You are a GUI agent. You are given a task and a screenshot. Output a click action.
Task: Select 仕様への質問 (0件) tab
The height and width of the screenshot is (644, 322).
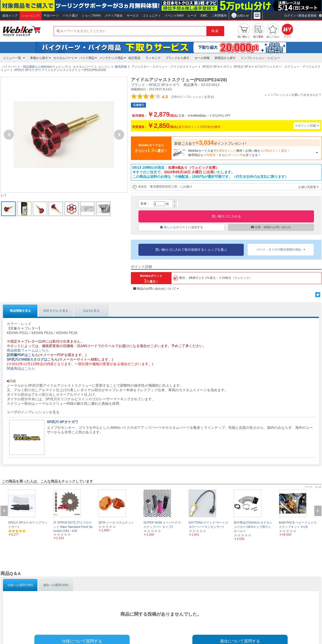pyautogui.click(x=20, y=585)
